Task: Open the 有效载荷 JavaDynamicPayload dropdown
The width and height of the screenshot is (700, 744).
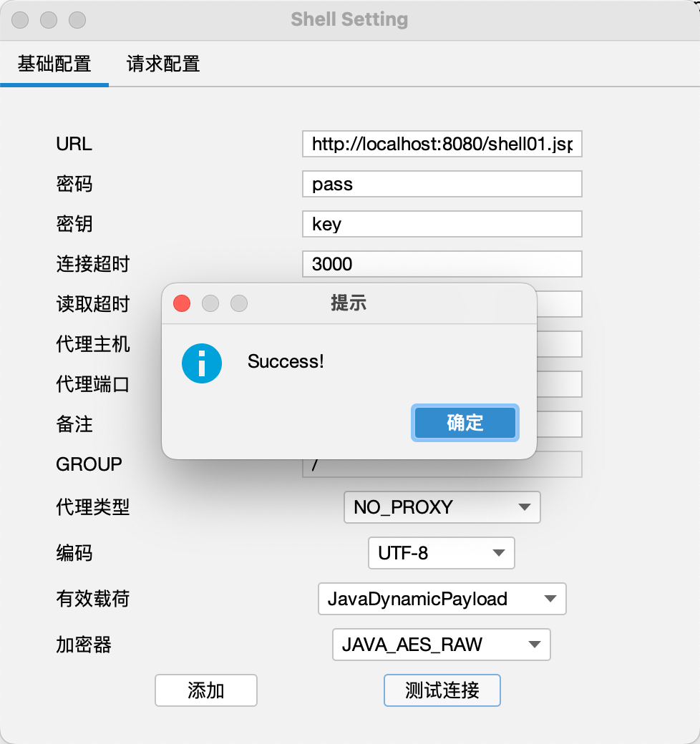Action: pos(442,599)
